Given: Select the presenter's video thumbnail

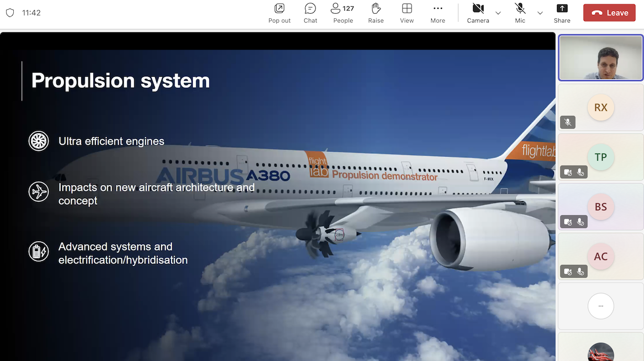Looking at the screenshot, I should pos(600,58).
